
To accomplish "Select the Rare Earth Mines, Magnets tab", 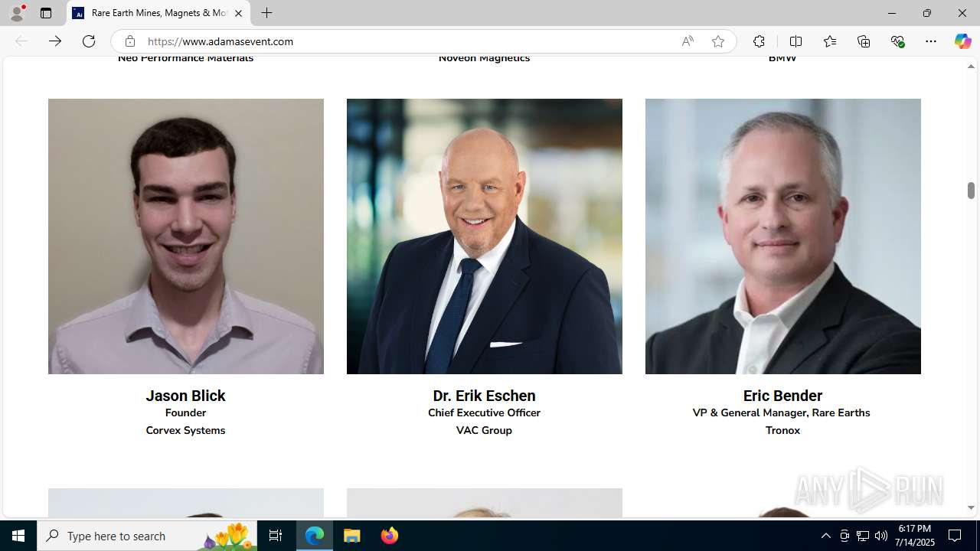I will pyautogui.click(x=158, y=13).
